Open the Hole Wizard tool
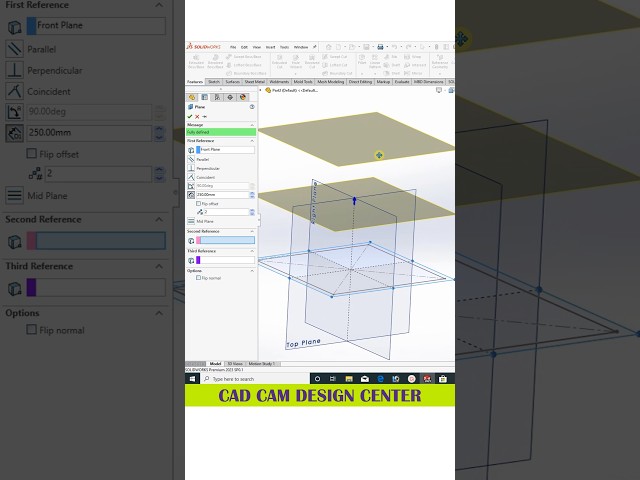640x480 pixels. tap(296, 61)
